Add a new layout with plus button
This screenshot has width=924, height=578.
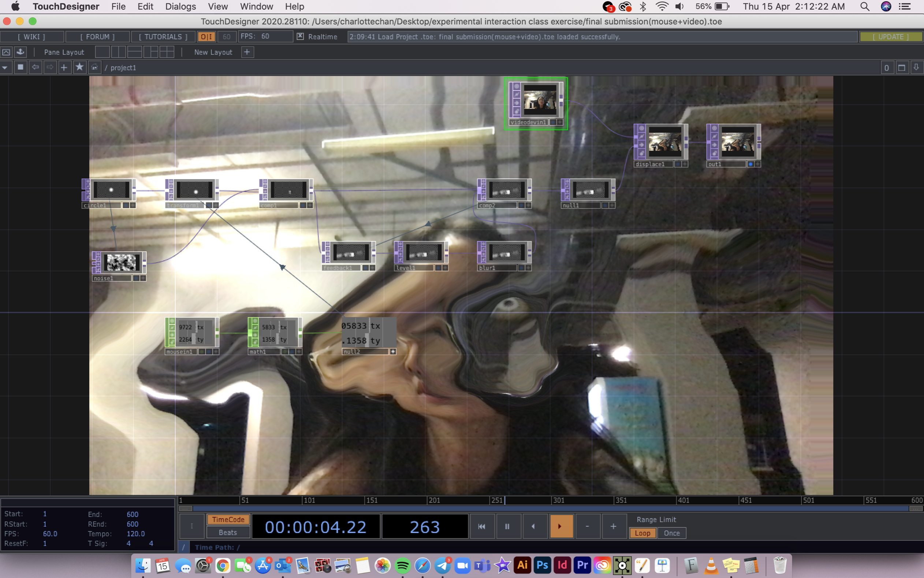coord(247,52)
